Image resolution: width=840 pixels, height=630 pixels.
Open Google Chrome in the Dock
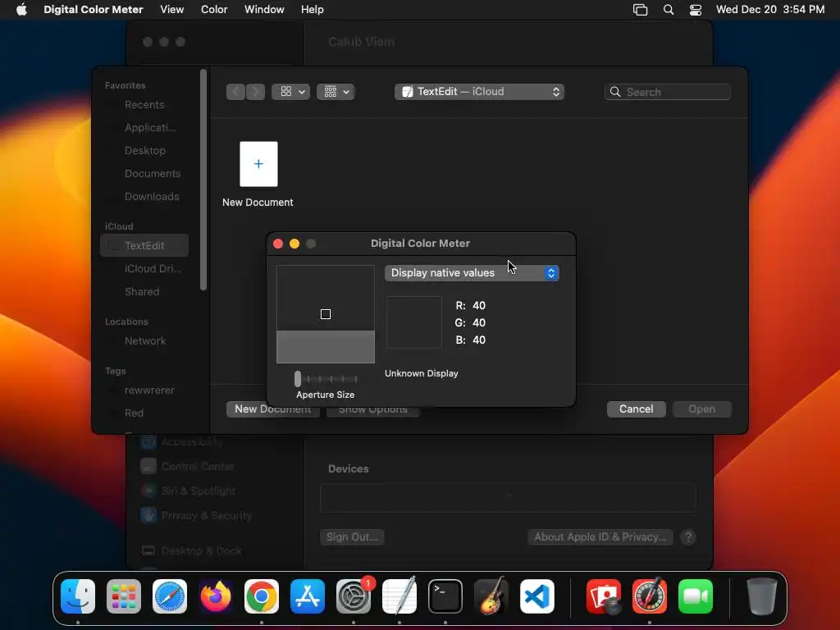(x=262, y=596)
